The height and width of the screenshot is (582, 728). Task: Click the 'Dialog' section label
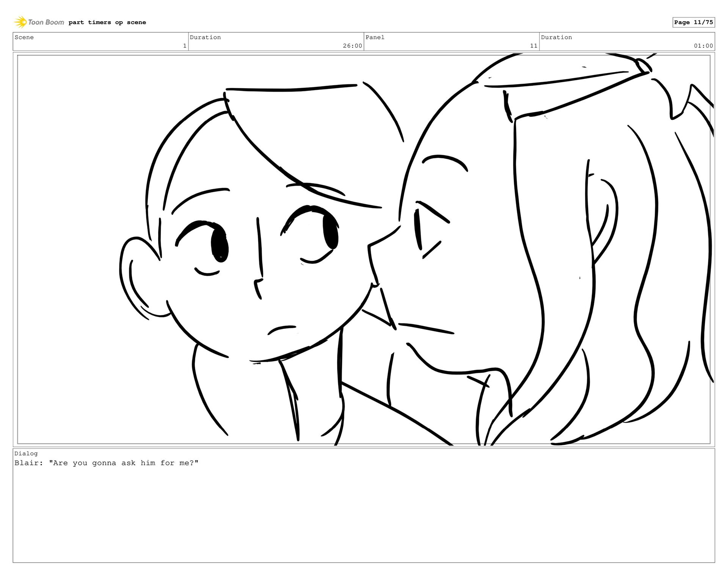tap(26, 453)
